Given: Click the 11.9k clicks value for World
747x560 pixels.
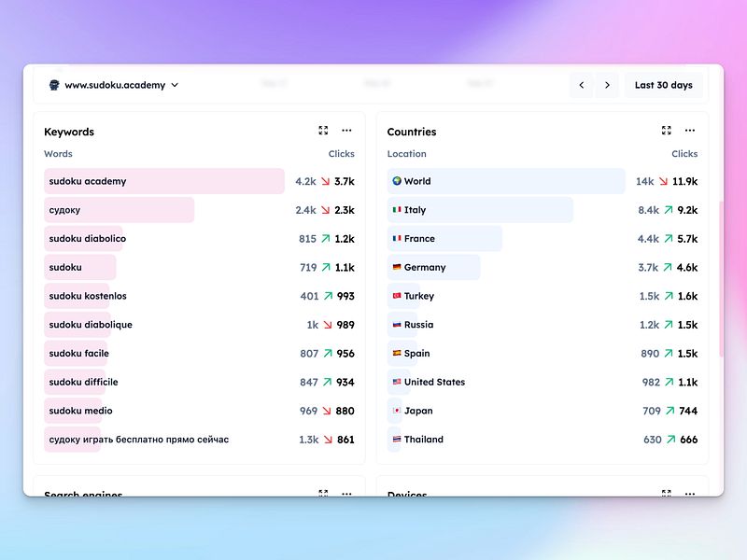Looking at the screenshot, I should tap(684, 181).
